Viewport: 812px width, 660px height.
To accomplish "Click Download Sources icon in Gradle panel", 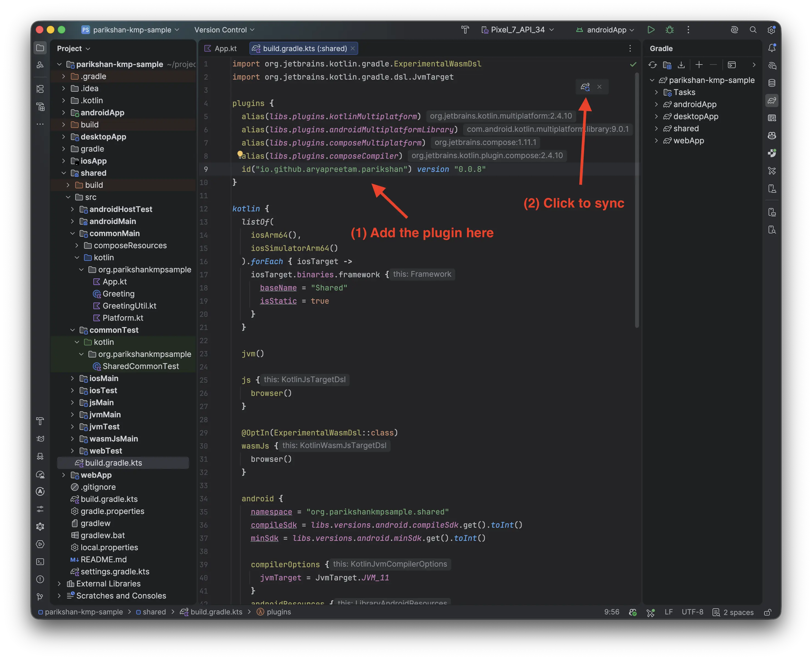I will click(681, 65).
